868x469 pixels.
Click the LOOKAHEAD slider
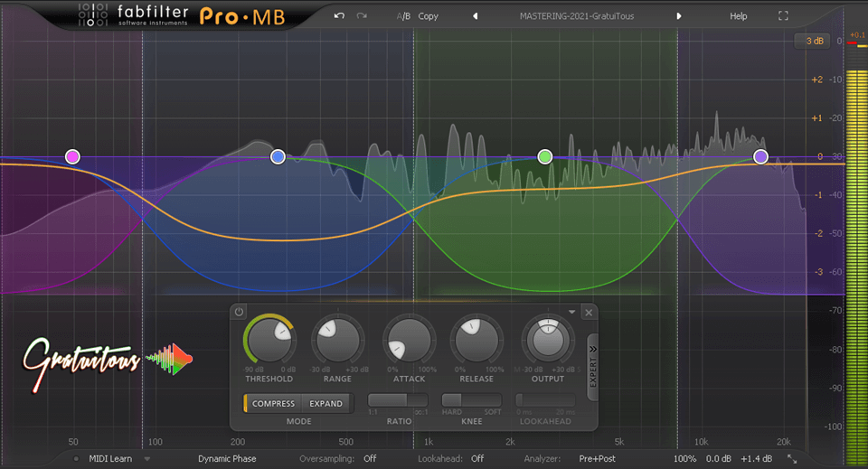[x=545, y=399]
